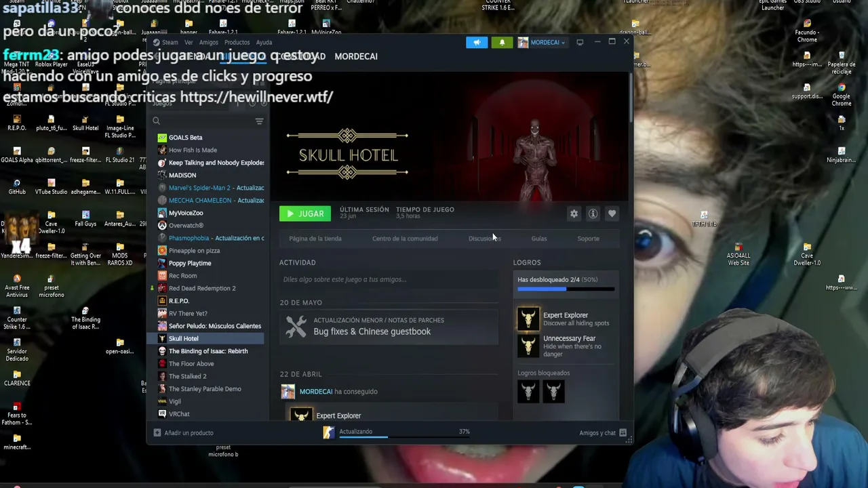This screenshot has width=868, height=488.
Task: View the Unnecessary Fear achievement icon
Action: (x=528, y=346)
